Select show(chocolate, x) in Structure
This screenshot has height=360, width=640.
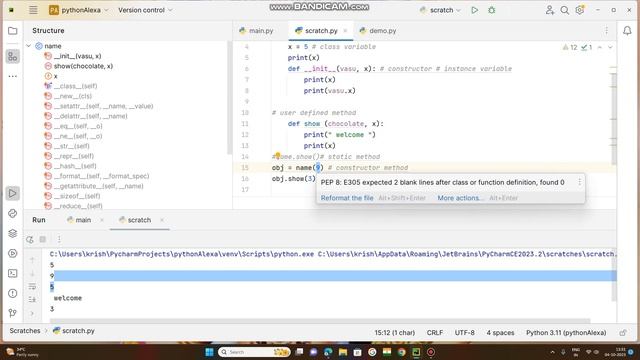83,66
